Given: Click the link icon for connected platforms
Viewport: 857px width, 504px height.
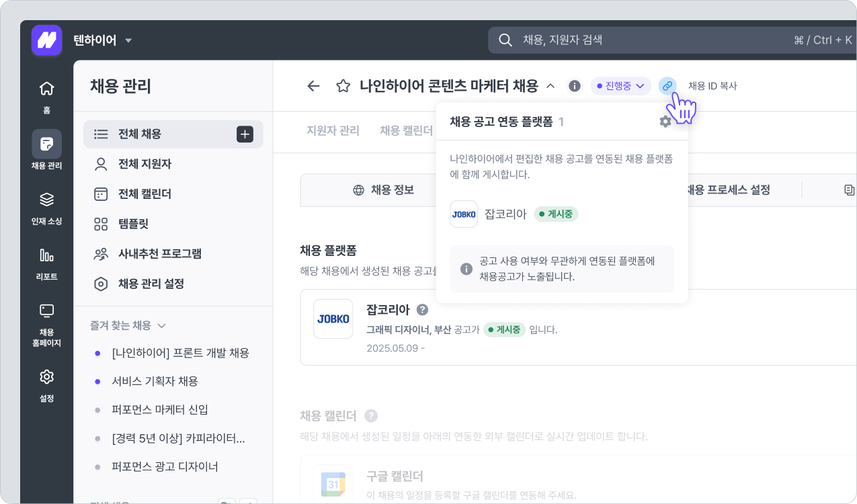Looking at the screenshot, I should [x=667, y=86].
